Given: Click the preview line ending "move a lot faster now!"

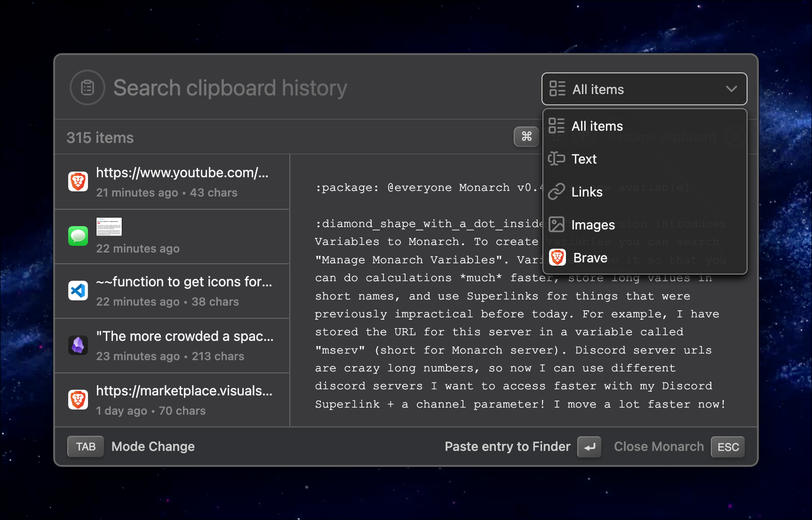Looking at the screenshot, I should point(520,404).
